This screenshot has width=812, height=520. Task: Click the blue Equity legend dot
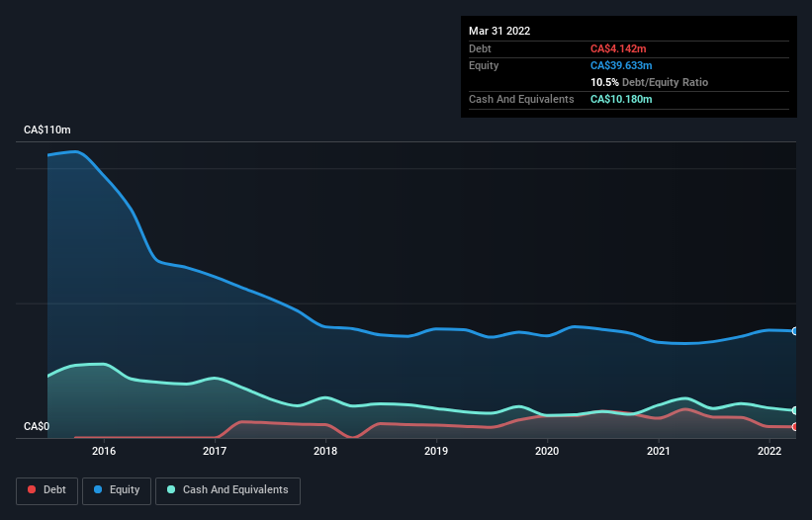(98, 489)
